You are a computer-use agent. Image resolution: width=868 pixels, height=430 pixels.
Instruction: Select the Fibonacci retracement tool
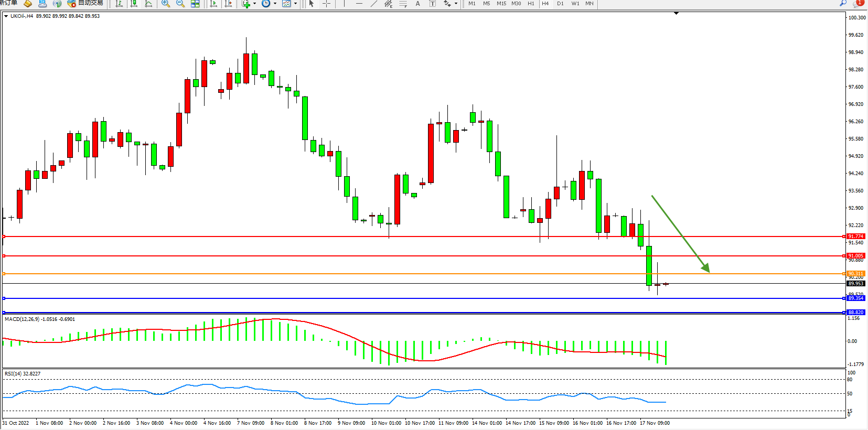click(x=403, y=4)
